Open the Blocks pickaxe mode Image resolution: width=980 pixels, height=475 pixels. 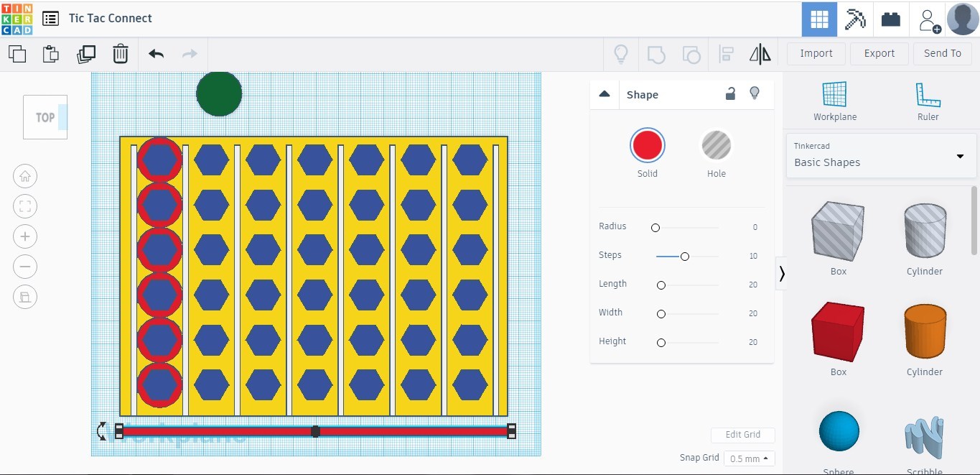click(x=855, y=19)
